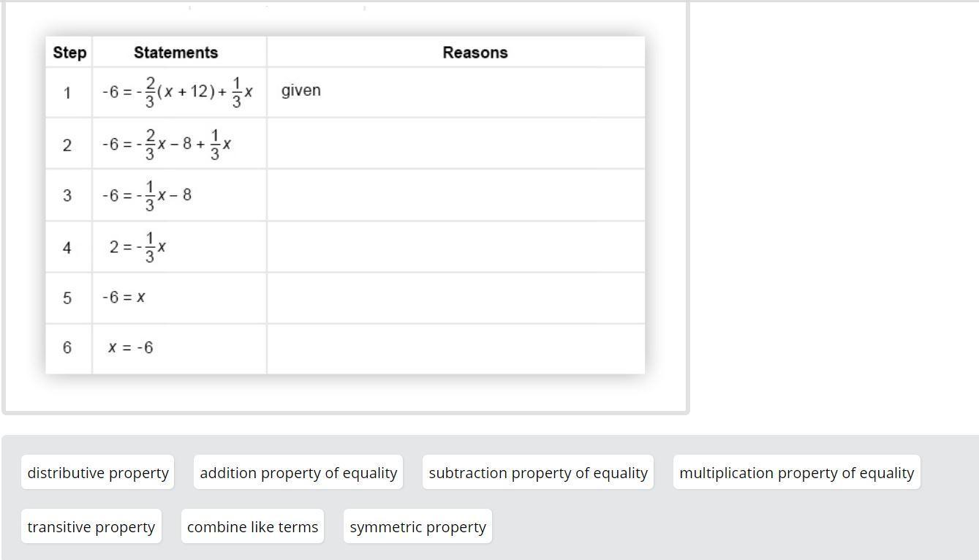Click the empty Reasons cell for step 6
This screenshot has height=560, width=979.
(x=456, y=348)
